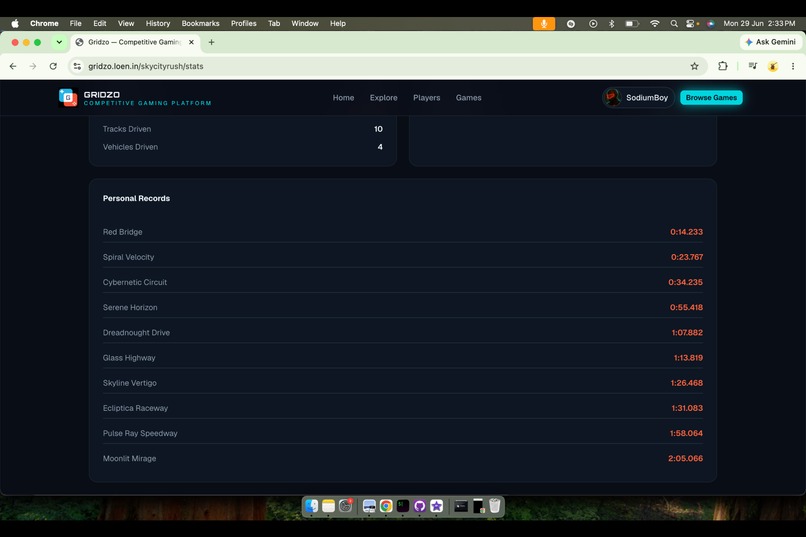This screenshot has height=537, width=806.
Task: Open the Trash in the dock
Action: pos(494,506)
